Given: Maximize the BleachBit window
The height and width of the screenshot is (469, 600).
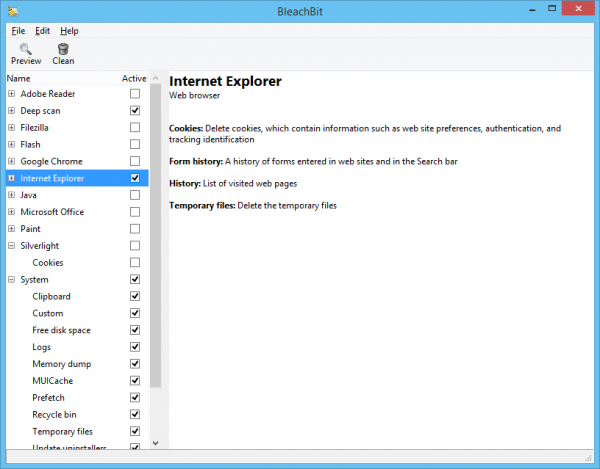Looking at the screenshot, I should click(x=552, y=8).
